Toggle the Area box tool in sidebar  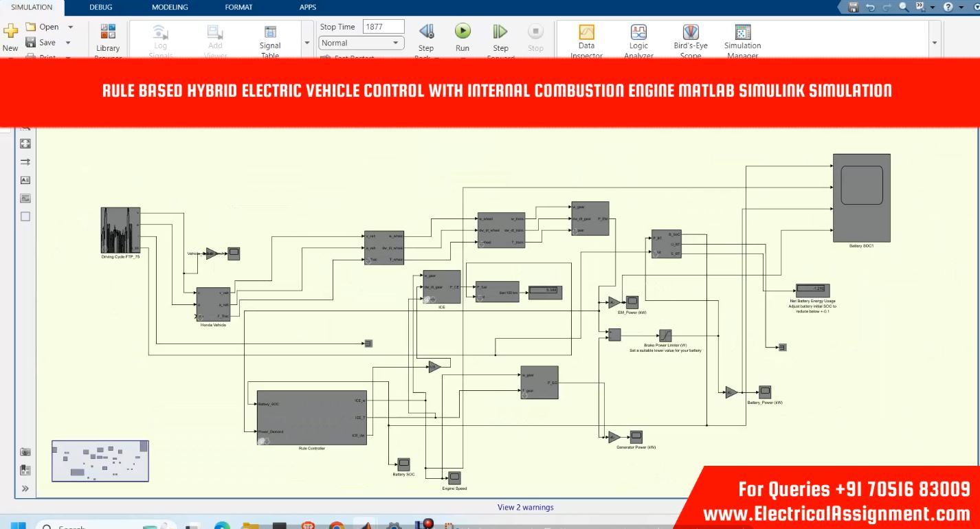[x=25, y=216]
